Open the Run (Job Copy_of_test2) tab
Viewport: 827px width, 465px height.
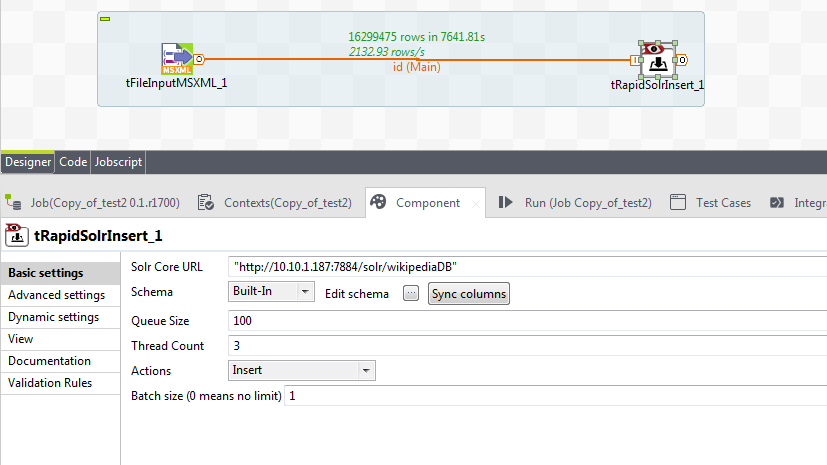pyautogui.click(x=575, y=203)
